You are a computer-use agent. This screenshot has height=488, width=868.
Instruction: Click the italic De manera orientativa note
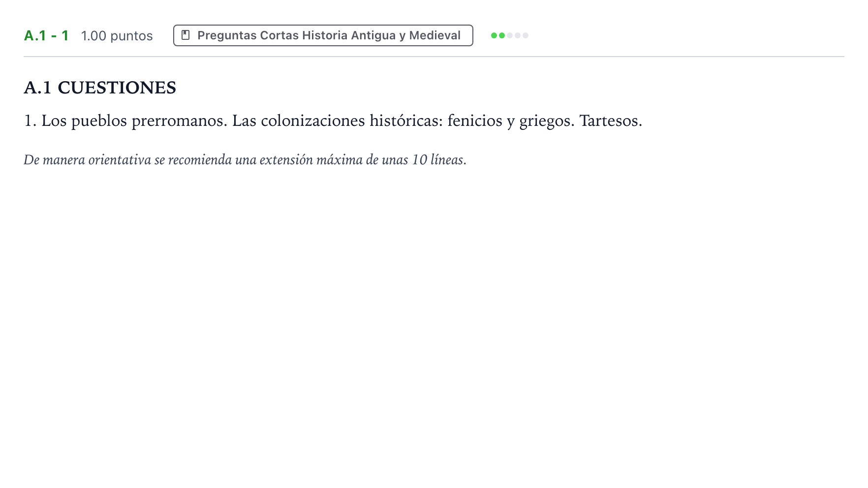point(245,160)
